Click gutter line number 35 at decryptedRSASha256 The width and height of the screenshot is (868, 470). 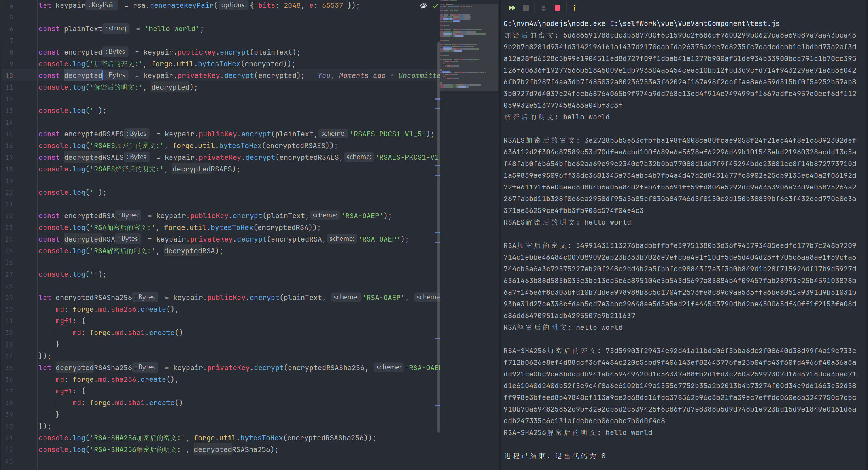[x=9, y=368]
